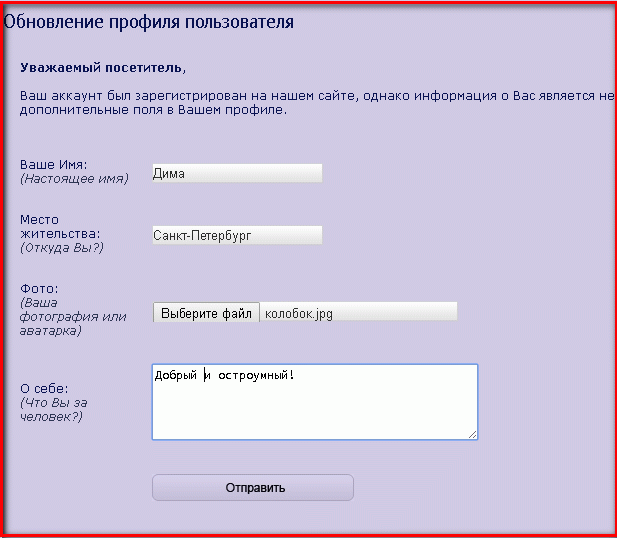The image size is (617, 538).
Task: Click the name field containing Дима
Action: [237, 173]
